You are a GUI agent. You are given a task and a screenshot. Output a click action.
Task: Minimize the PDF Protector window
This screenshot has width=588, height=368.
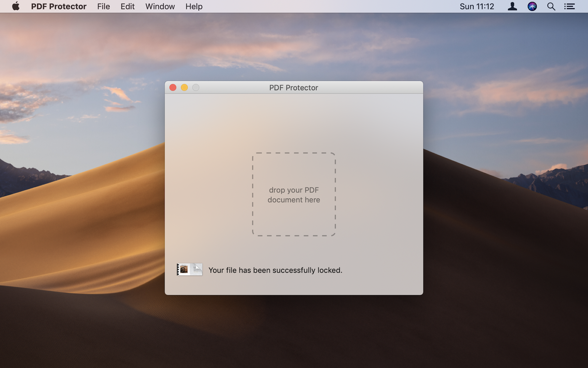pos(184,88)
